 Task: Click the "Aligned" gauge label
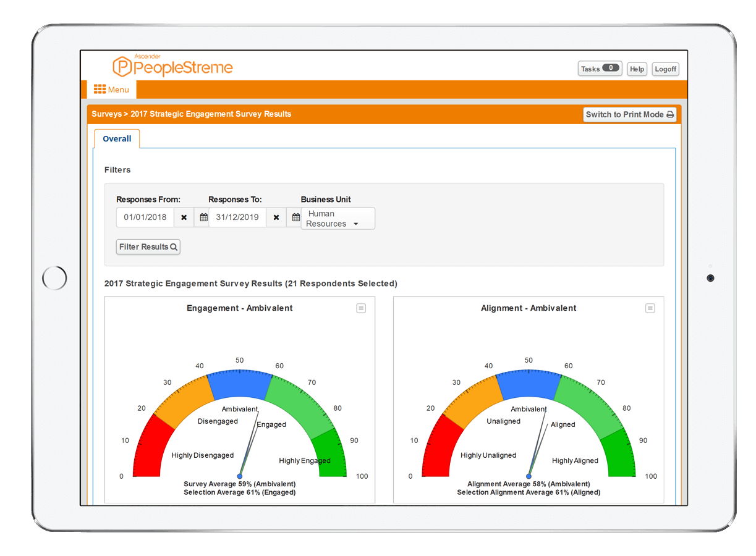click(x=563, y=425)
